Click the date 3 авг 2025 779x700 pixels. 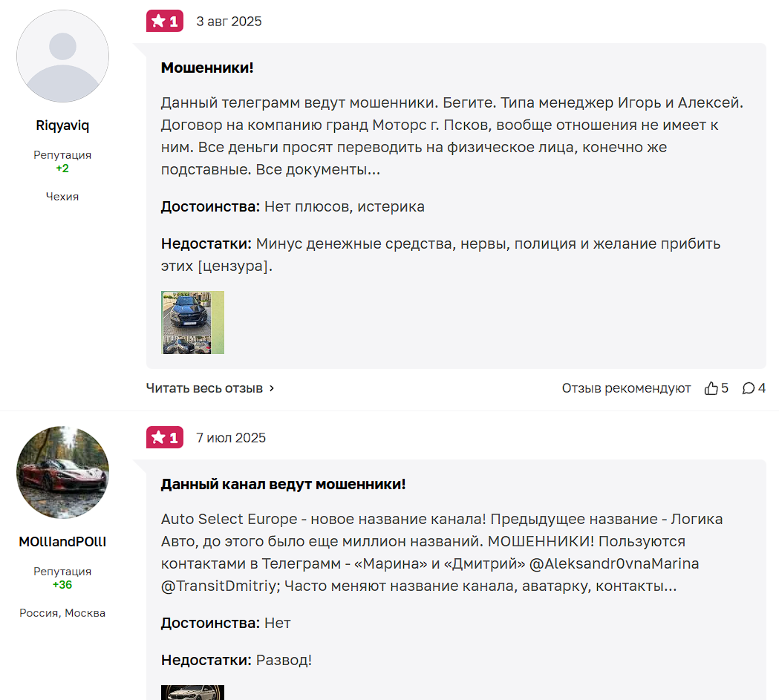click(x=229, y=22)
